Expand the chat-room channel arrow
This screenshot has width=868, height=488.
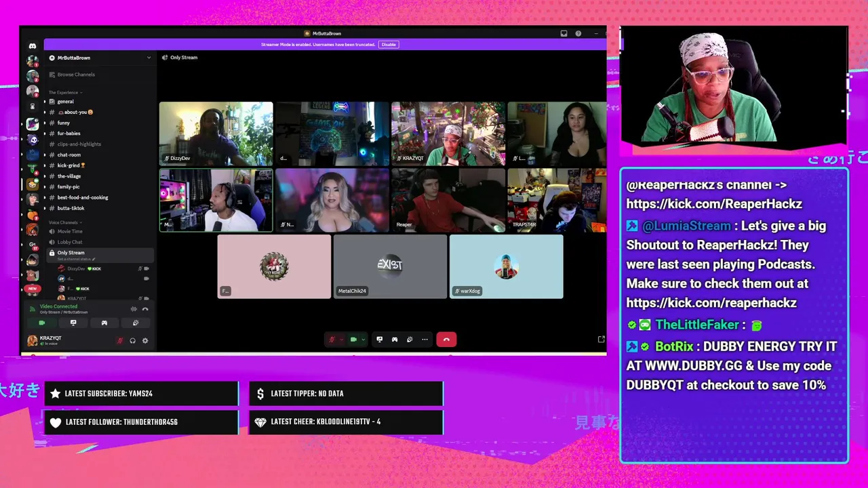coord(45,155)
